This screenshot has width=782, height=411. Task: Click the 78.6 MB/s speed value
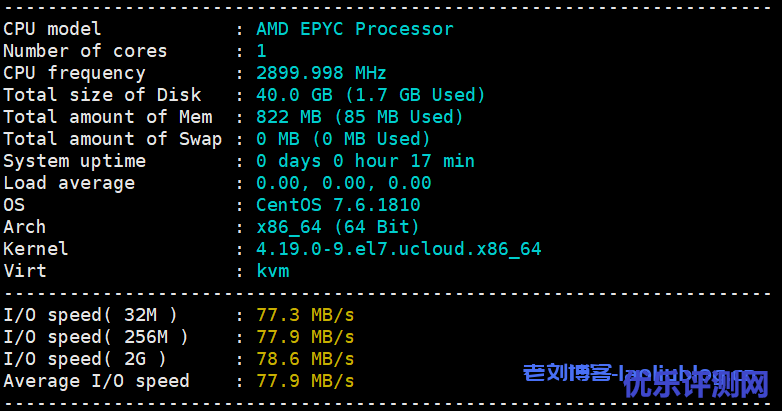pyautogui.click(x=305, y=359)
